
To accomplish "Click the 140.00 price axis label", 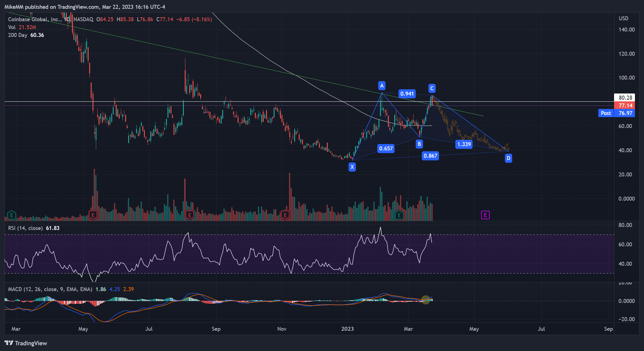I will 626,30.
